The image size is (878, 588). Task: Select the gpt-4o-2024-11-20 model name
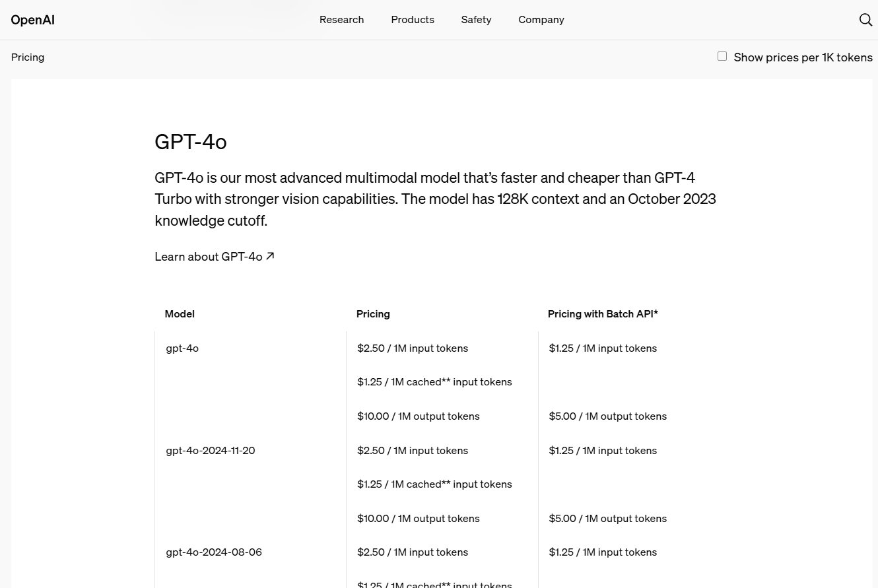coord(211,451)
